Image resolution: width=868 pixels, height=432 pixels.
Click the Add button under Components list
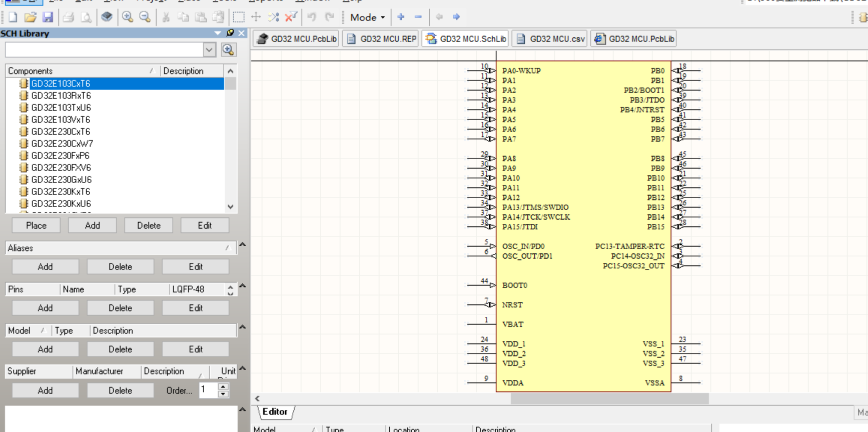pos(93,225)
